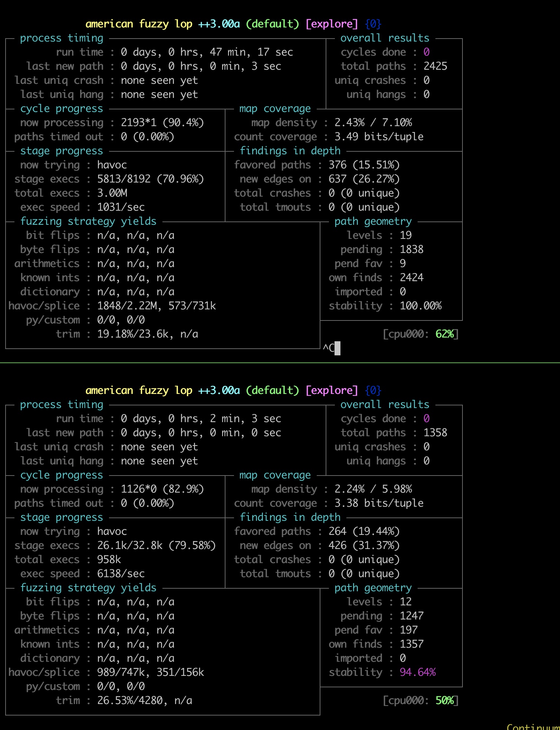Click total execs value 3.00M

pos(112,193)
